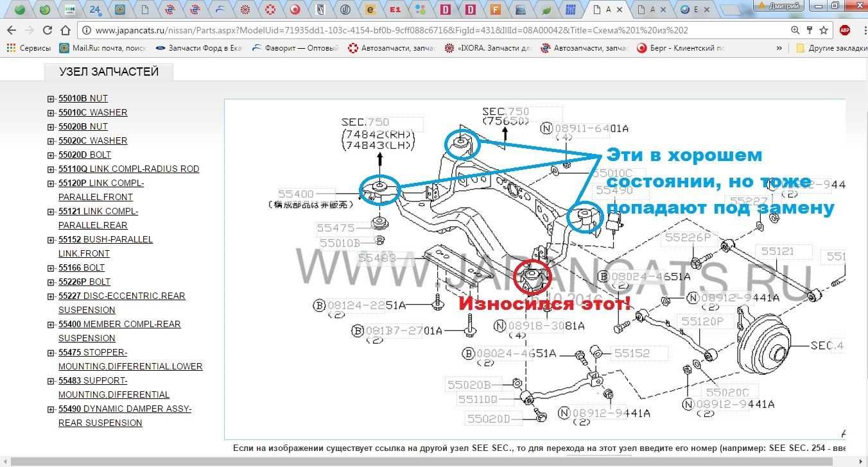Open the 55227 DISC-ECCENTRIC,REAR SUSPENSION link
This screenshot has width=868, height=467.
[121, 303]
